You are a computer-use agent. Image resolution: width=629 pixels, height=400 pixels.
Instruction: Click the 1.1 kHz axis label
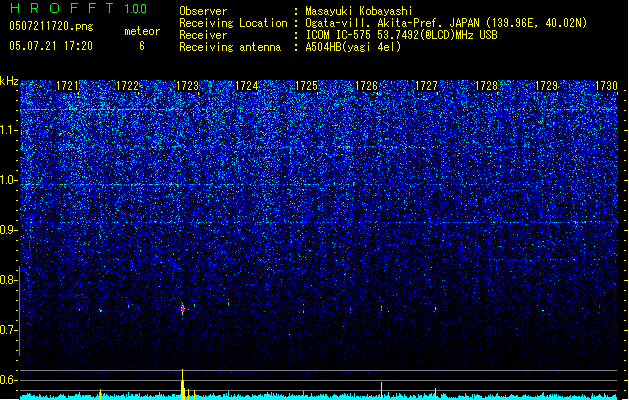tap(9, 130)
